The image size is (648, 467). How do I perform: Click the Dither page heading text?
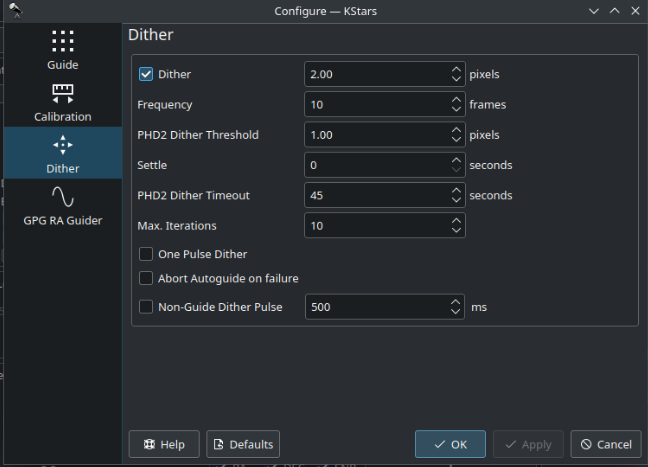151,35
